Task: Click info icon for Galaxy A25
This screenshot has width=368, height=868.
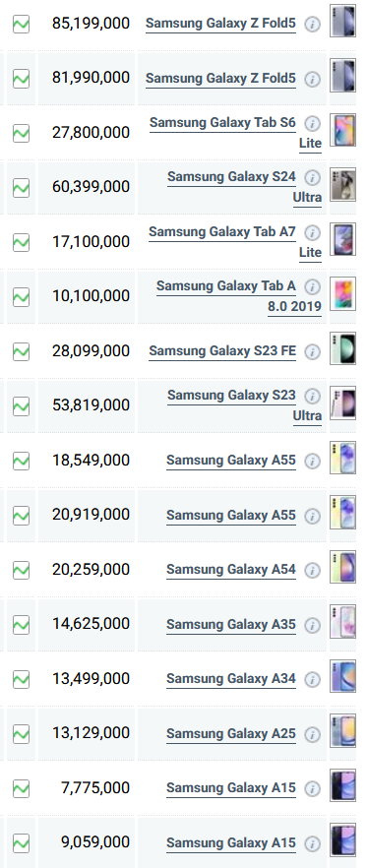Action: [x=313, y=734]
